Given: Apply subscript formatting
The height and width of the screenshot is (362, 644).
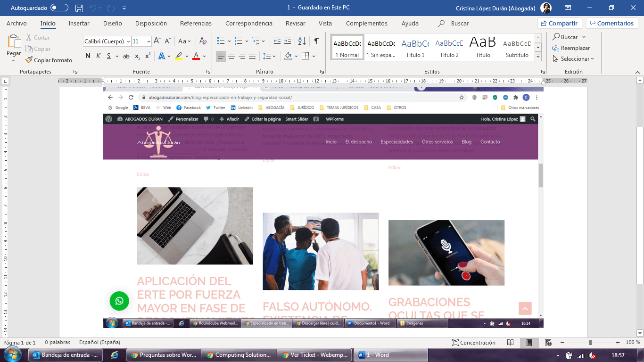Looking at the screenshot, I should point(137,56).
